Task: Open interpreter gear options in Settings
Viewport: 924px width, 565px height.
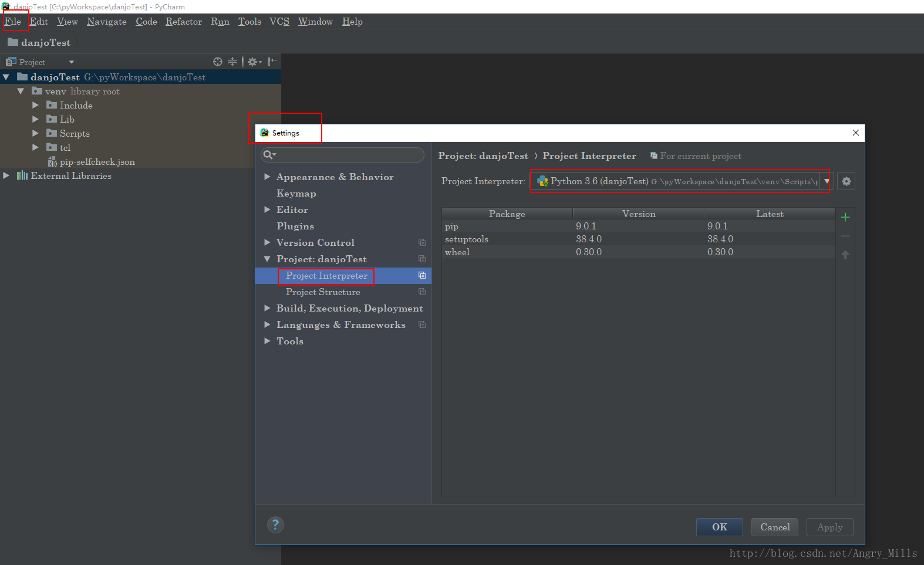Action: [x=846, y=181]
